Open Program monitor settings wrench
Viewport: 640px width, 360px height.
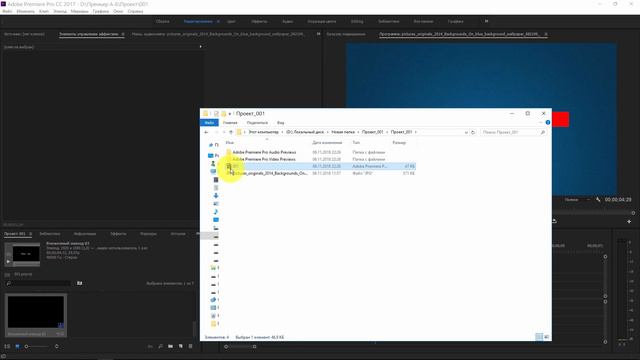click(598, 200)
